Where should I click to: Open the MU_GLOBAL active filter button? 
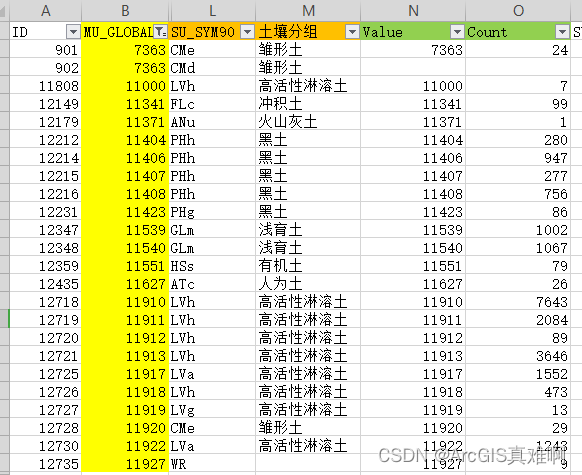pos(161,32)
